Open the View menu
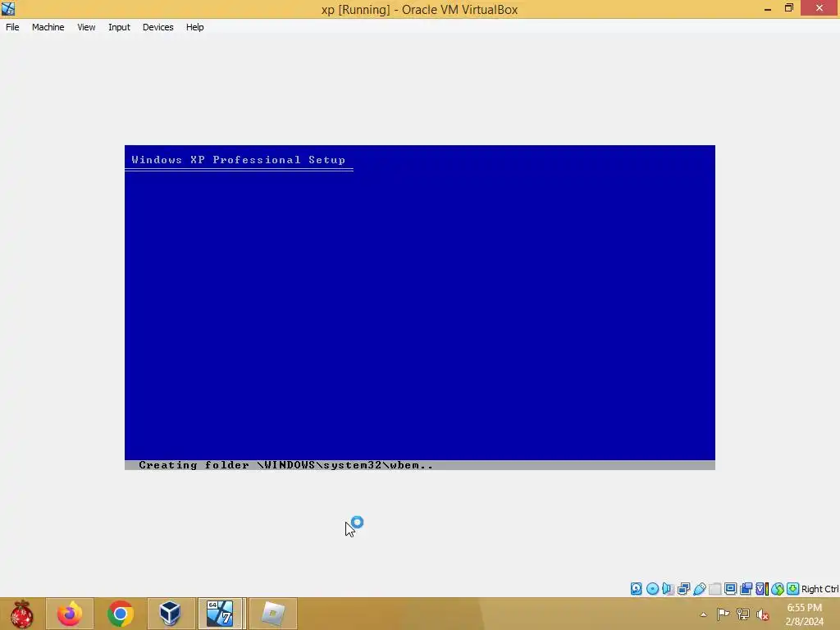 (x=86, y=27)
